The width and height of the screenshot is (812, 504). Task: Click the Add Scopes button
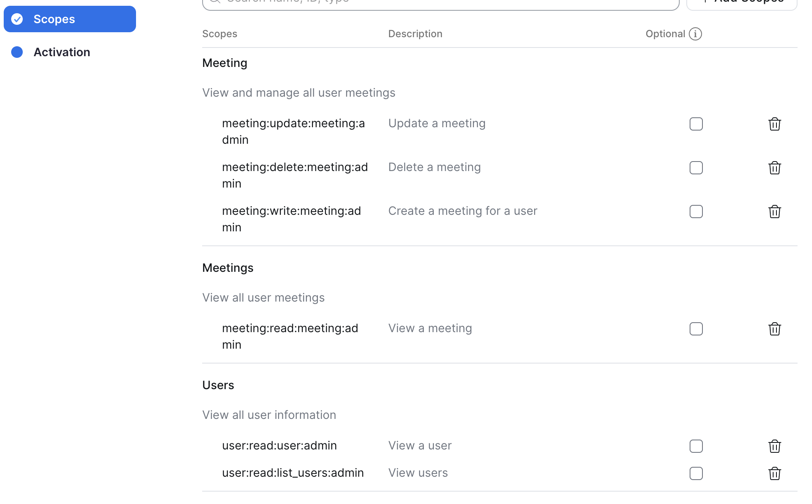[x=742, y=3]
